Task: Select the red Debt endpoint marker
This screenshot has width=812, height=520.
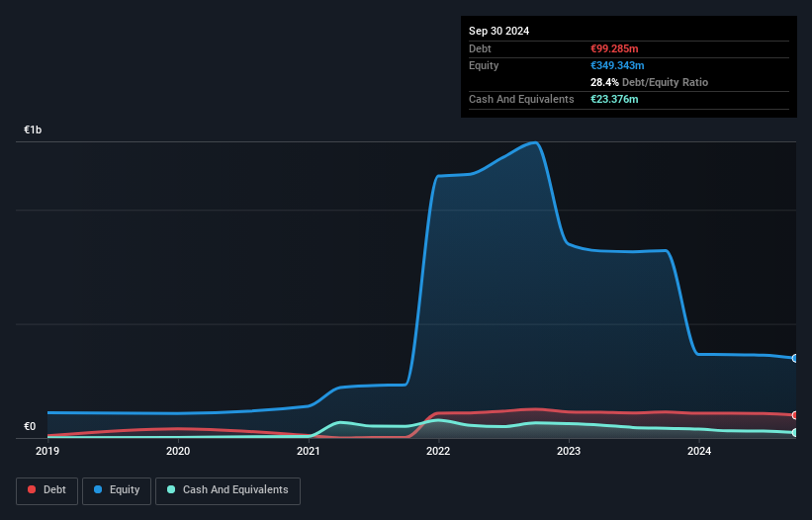Action: pyautogui.click(x=795, y=415)
